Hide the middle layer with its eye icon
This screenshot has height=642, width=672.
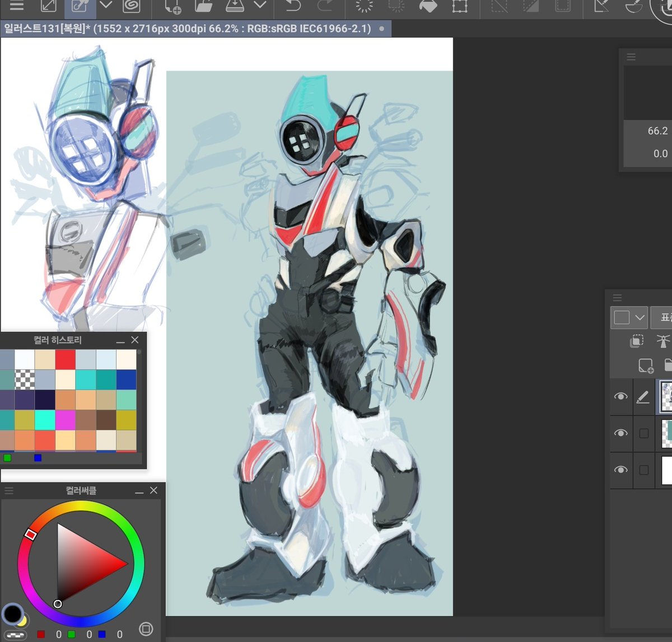620,433
